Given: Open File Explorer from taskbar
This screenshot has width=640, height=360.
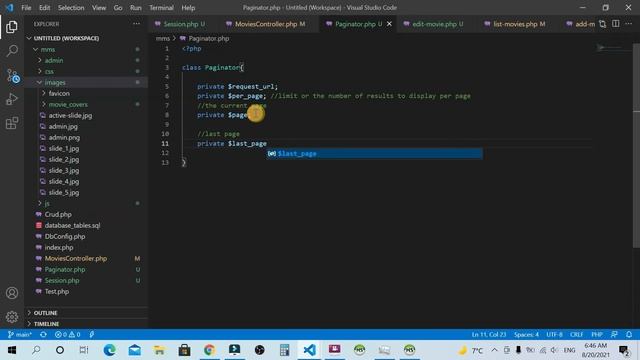Looking at the screenshot, I should coord(159,350).
